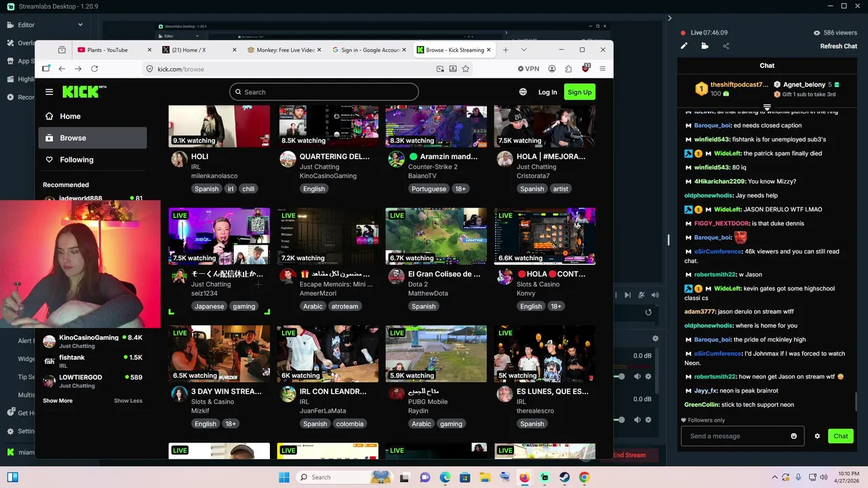Go forward in the browser
This screenshot has width=868, height=488.
78,68
